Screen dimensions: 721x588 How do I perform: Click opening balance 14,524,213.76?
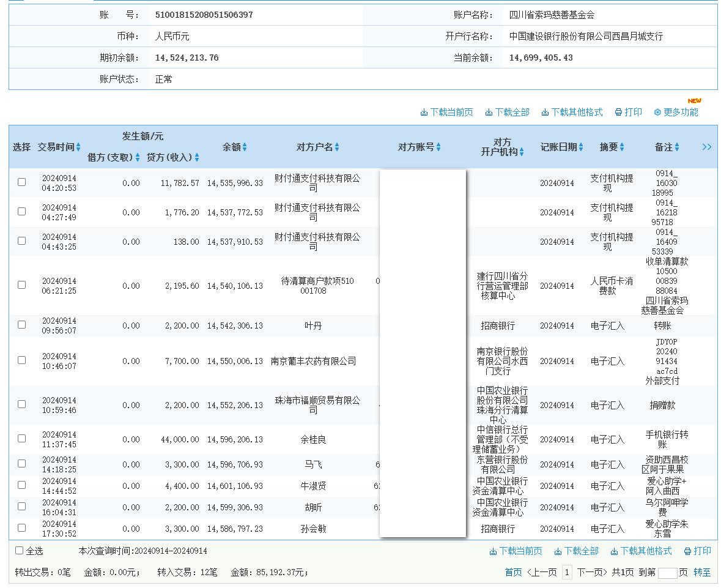coord(187,58)
